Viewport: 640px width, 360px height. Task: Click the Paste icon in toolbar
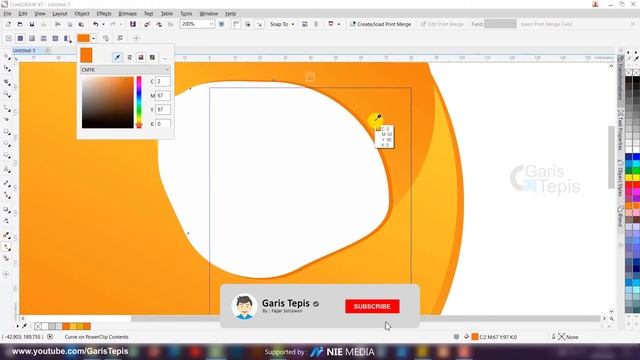pos(81,24)
